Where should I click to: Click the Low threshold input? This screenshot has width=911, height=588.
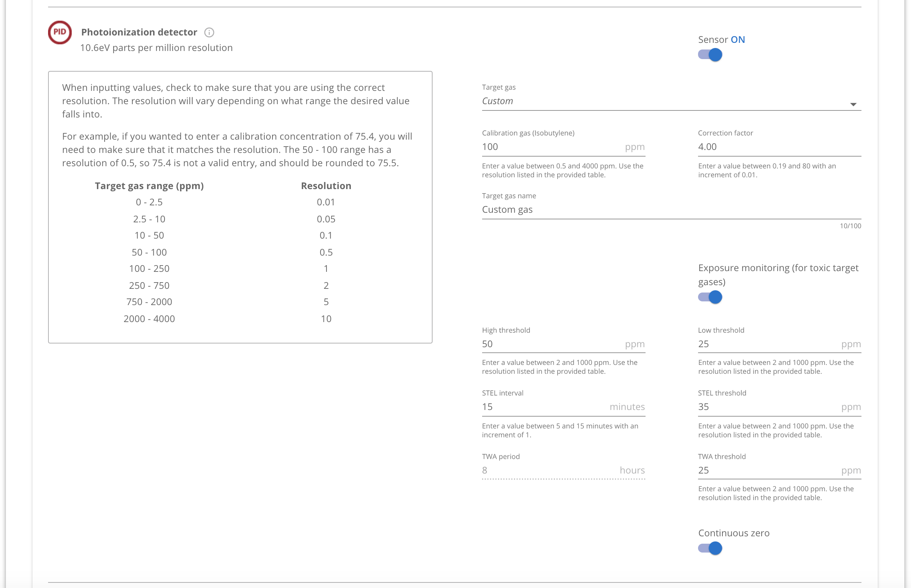pos(766,344)
